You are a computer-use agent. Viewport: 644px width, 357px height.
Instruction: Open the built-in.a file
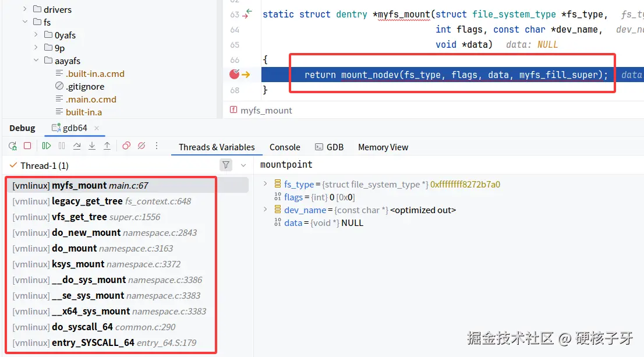coord(84,112)
